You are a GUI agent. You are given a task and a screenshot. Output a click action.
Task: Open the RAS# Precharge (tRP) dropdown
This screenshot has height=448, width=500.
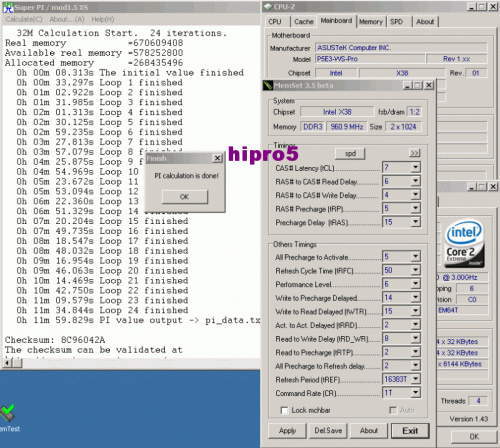415,208
